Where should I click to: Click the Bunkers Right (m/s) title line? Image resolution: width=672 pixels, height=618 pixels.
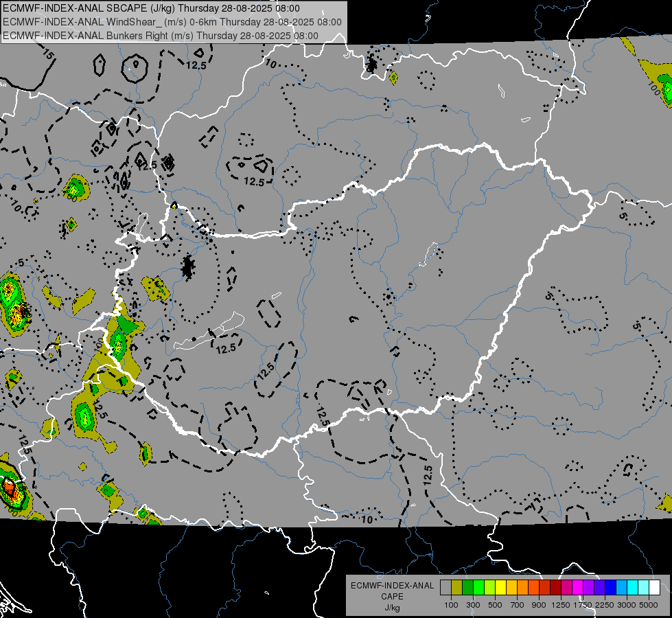point(161,36)
